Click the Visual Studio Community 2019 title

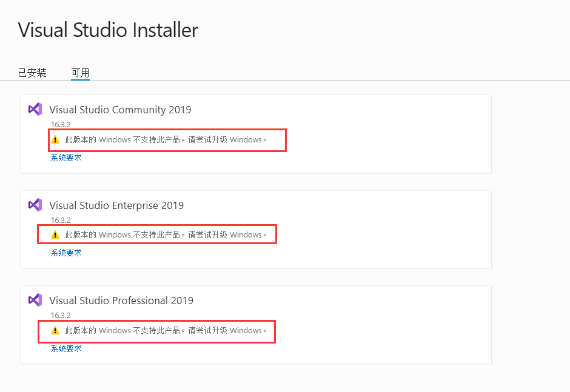(x=120, y=110)
